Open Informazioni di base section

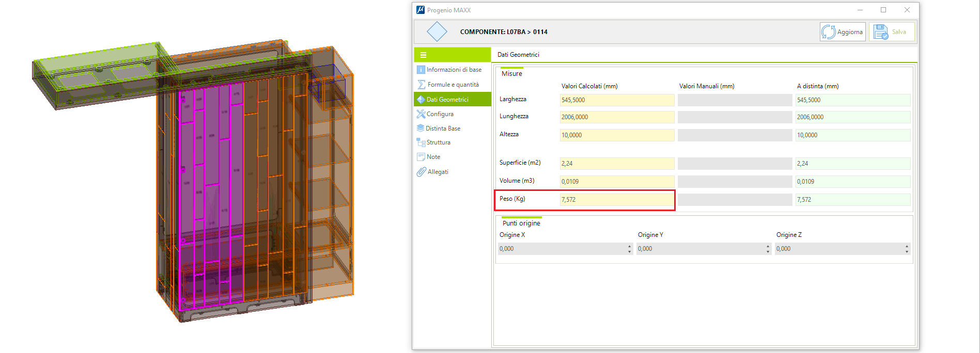453,70
